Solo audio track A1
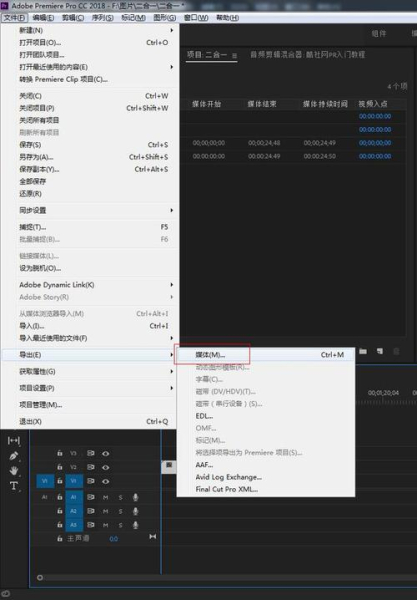The height and width of the screenshot is (600, 417). (120, 497)
